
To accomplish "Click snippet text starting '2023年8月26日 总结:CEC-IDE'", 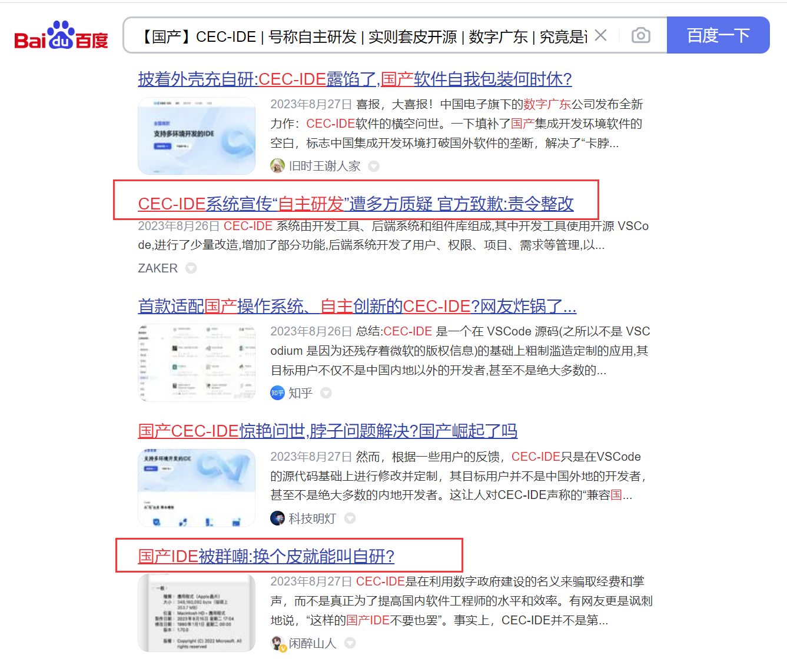I will [460, 351].
